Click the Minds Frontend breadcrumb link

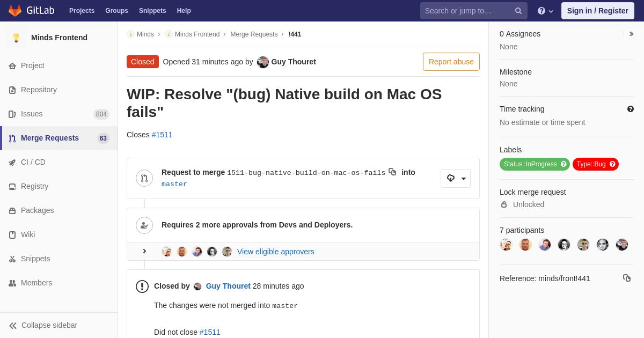pyautogui.click(x=197, y=34)
